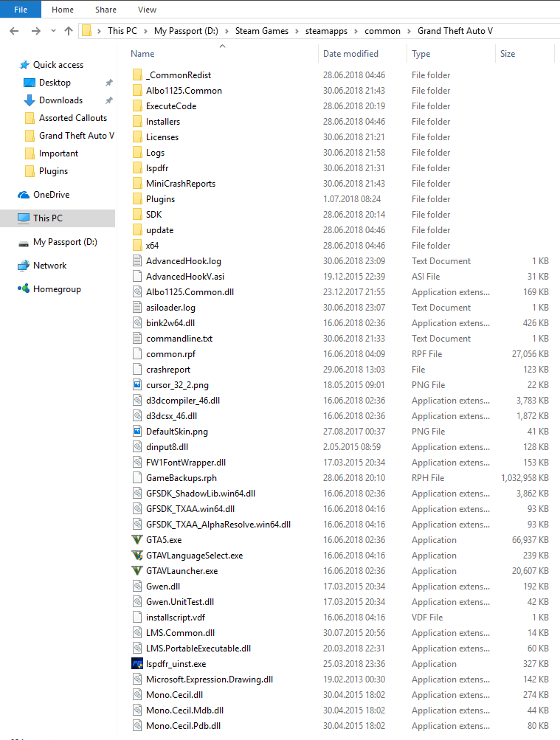560x740 pixels.
Task: Open the Share ribbon tab
Action: [x=106, y=10]
